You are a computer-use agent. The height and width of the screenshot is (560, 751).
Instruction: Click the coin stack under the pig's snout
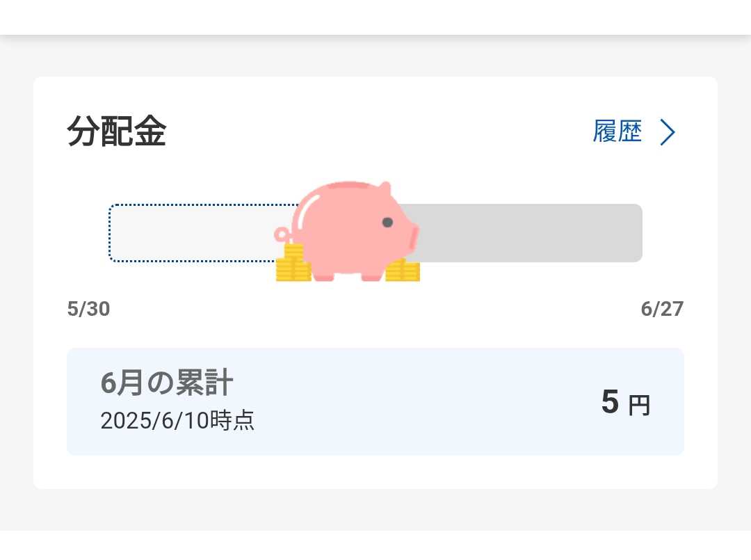(x=403, y=270)
